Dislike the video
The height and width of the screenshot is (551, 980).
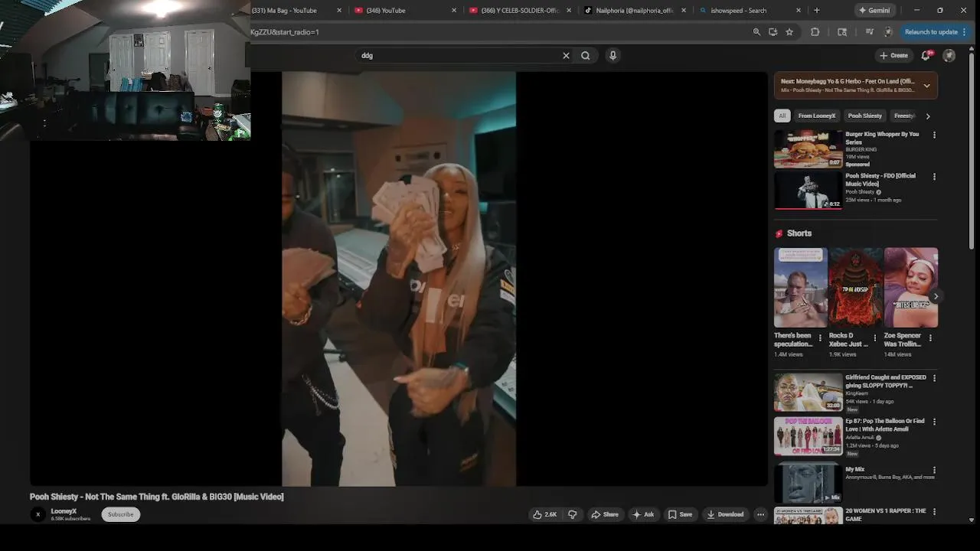pyautogui.click(x=572, y=514)
